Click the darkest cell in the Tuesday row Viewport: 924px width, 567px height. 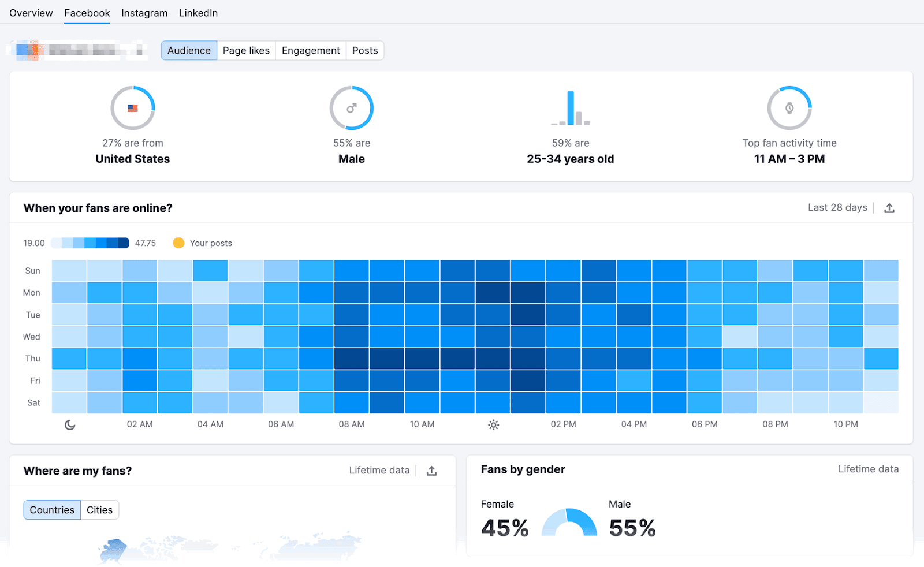(528, 315)
